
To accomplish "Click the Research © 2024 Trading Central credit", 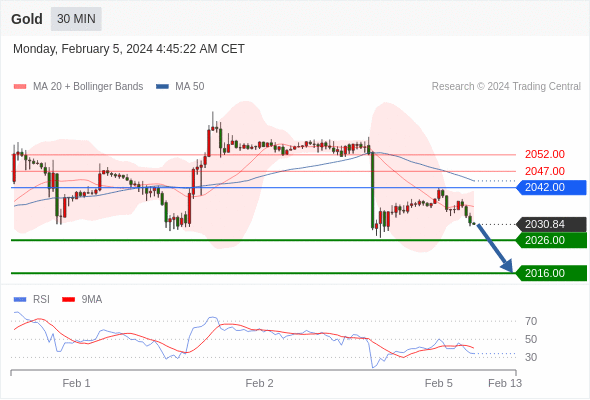I will (x=506, y=87).
